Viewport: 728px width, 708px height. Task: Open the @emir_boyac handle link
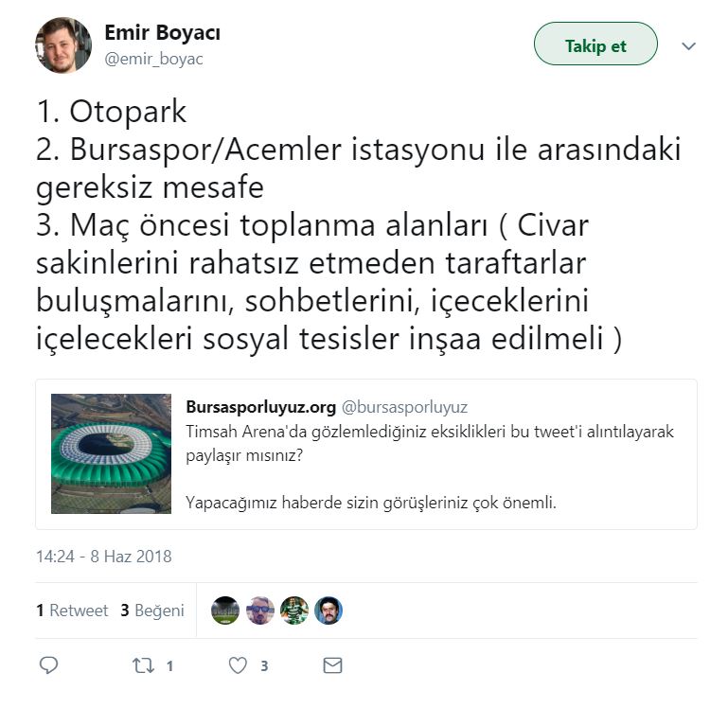point(153,60)
